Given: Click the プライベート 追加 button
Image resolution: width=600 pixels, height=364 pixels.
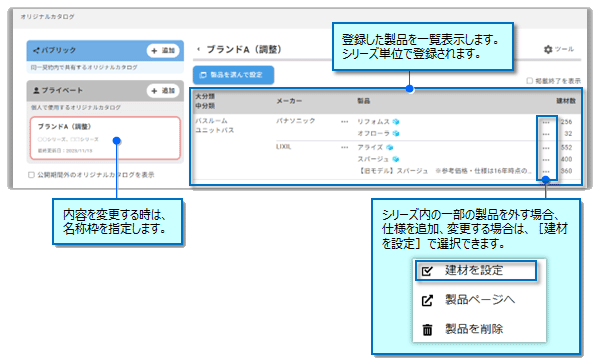Looking at the screenshot, I should tap(163, 91).
